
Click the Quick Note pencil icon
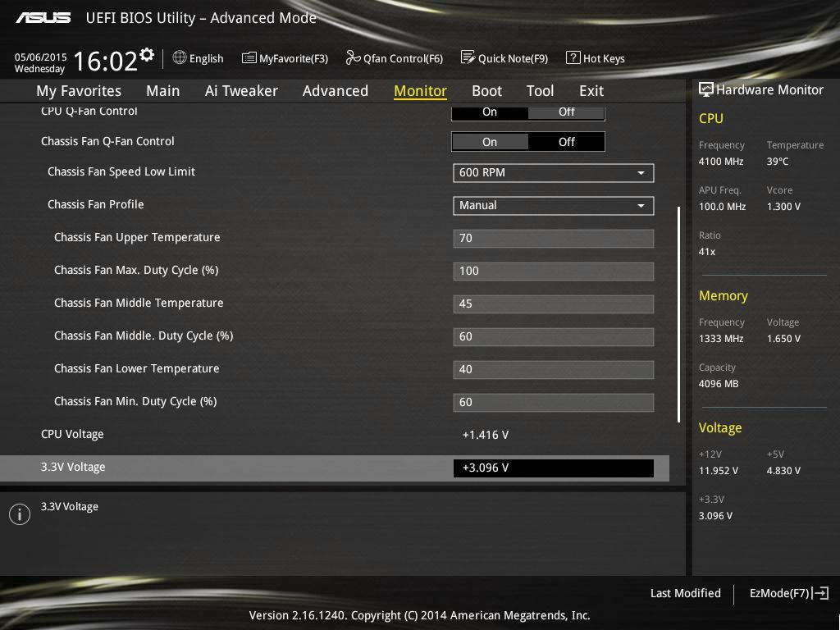[x=468, y=57]
